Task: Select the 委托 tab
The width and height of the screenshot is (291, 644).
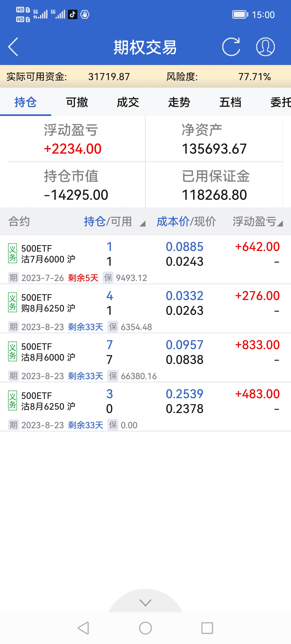Action: [x=280, y=102]
